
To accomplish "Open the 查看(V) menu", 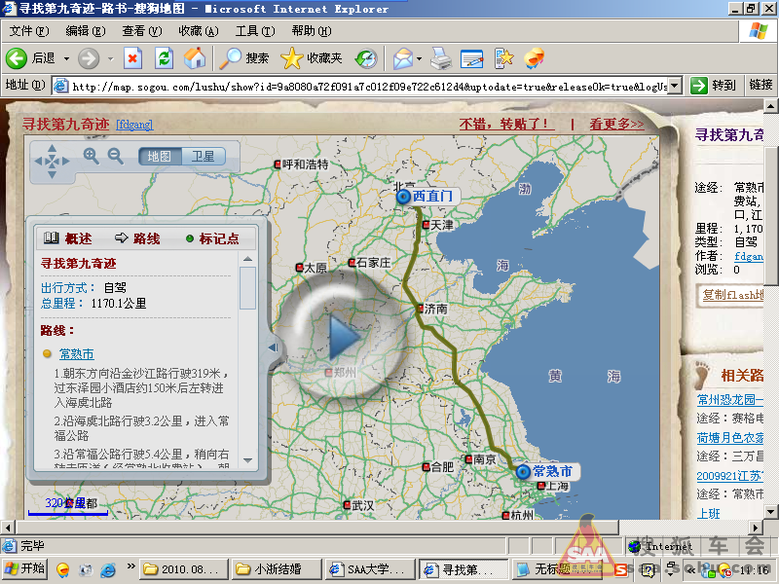I will pos(142,31).
